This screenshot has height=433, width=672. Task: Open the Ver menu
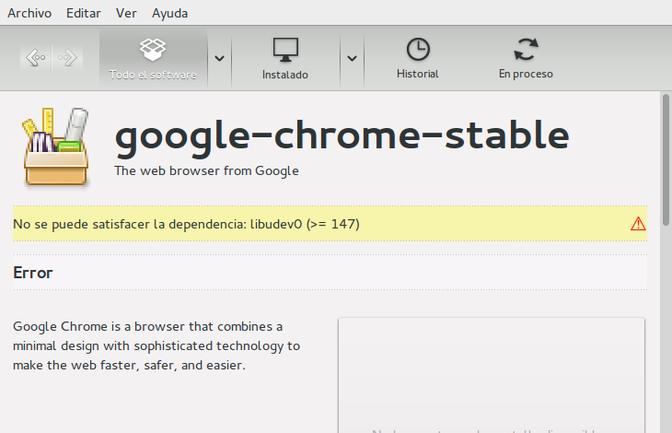click(126, 13)
